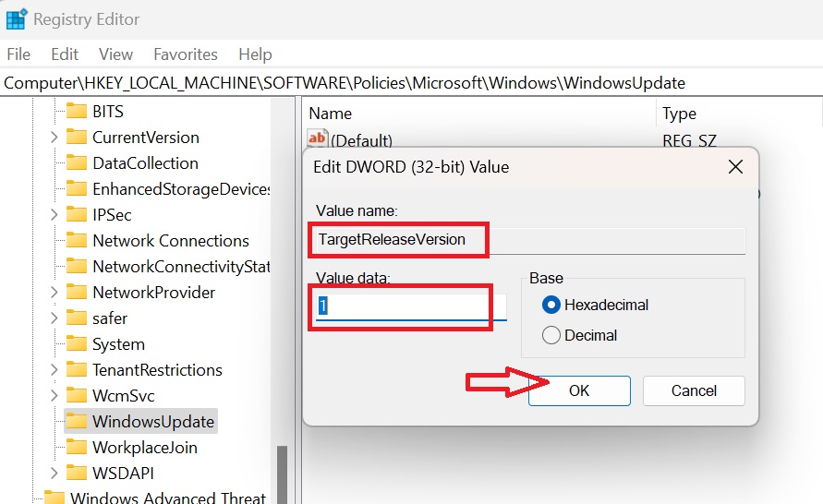The image size is (823, 504).
Task: Select the System folder icon
Action: (x=77, y=343)
